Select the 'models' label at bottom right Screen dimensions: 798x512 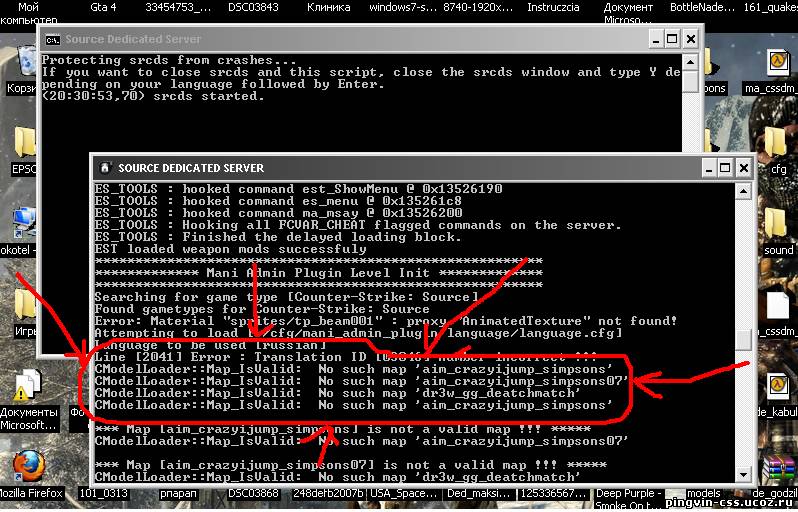click(703, 493)
